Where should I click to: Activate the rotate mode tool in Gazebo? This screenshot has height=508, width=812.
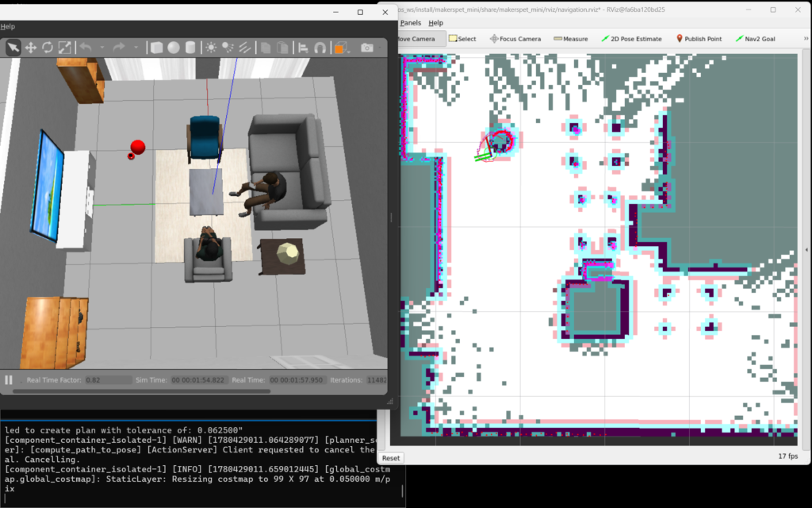click(48, 48)
